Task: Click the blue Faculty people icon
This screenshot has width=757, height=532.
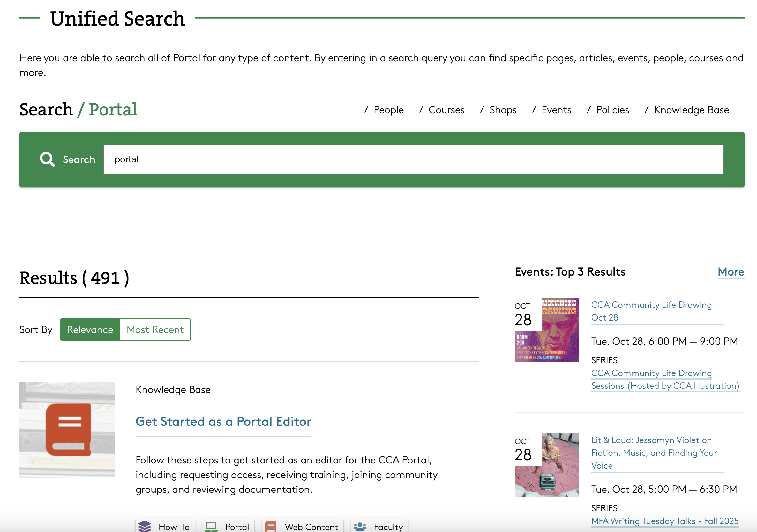Action: click(x=360, y=526)
